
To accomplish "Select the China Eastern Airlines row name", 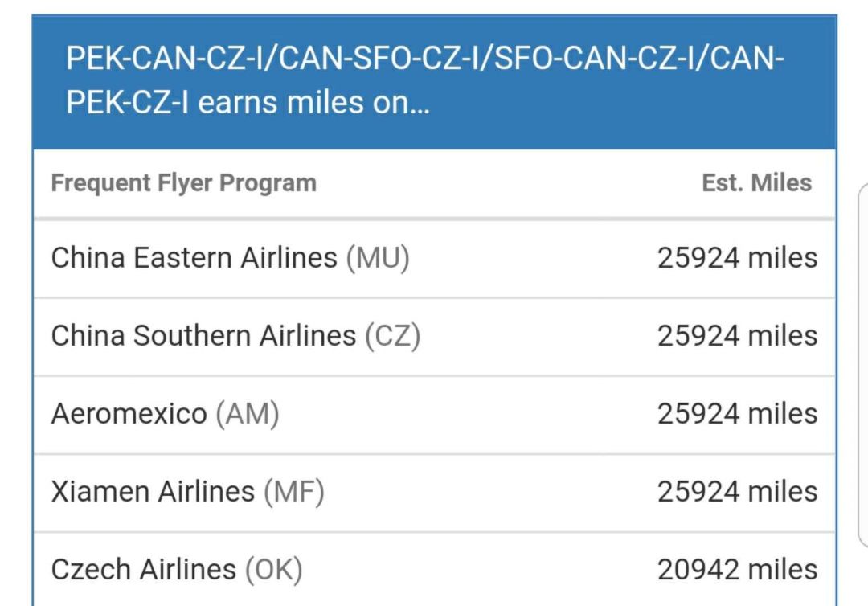I will tap(194, 258).
